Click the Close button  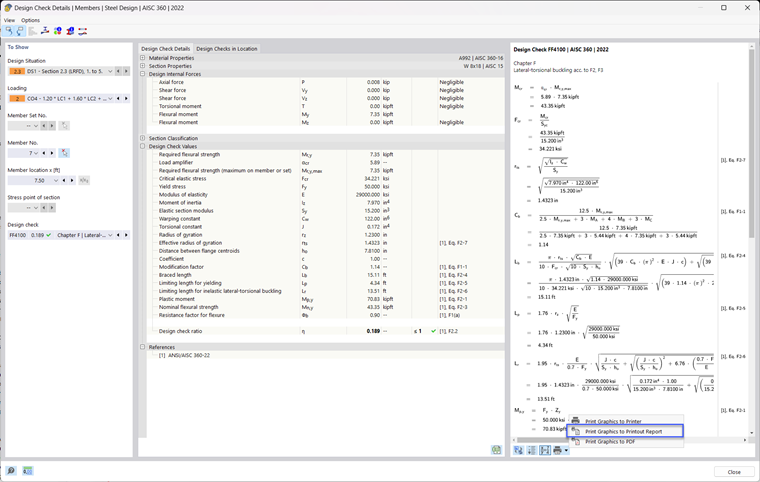pyautogui.click(x=734, y=472)
